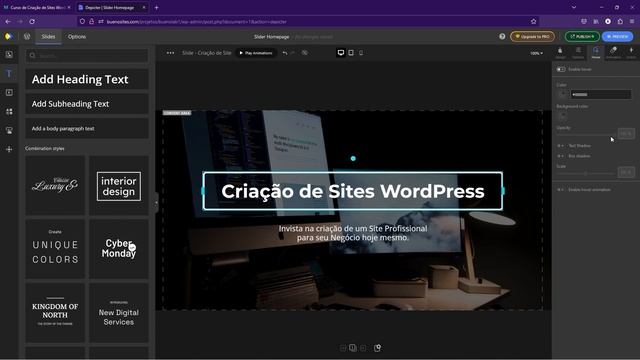Open the grid layout elements sidebar icon
The image size is (640, 360).
9,111
